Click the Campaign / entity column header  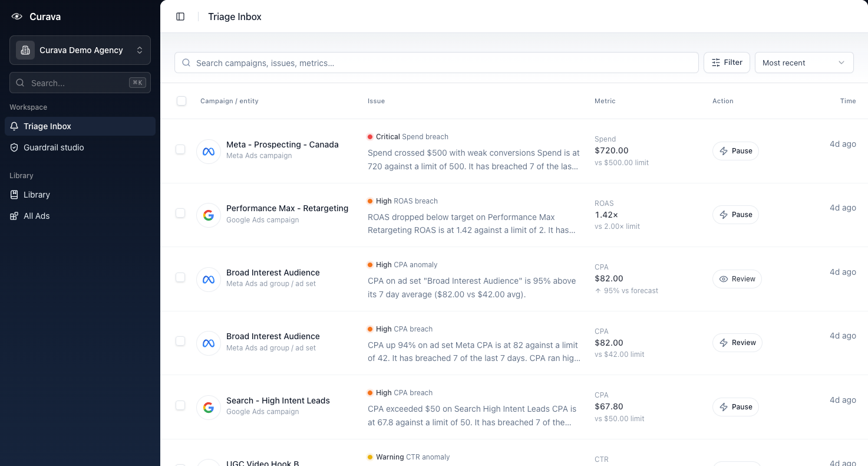point(229,101)
